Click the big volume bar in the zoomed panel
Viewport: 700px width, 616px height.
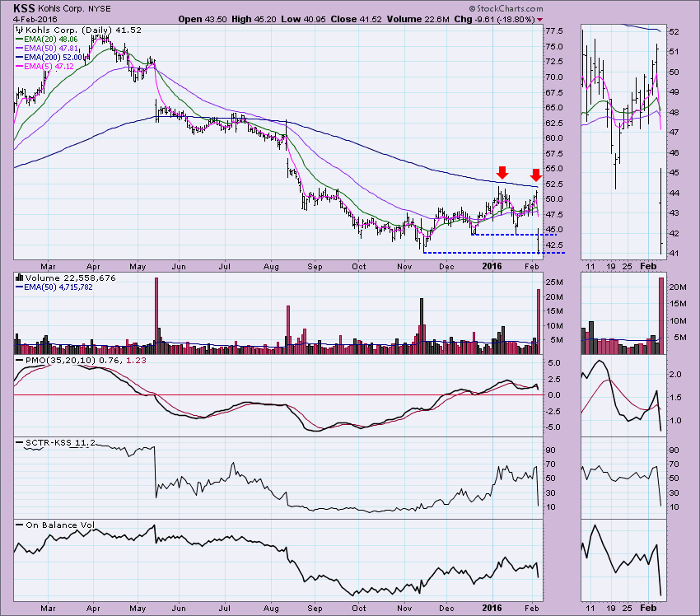(x=661, y=316)
